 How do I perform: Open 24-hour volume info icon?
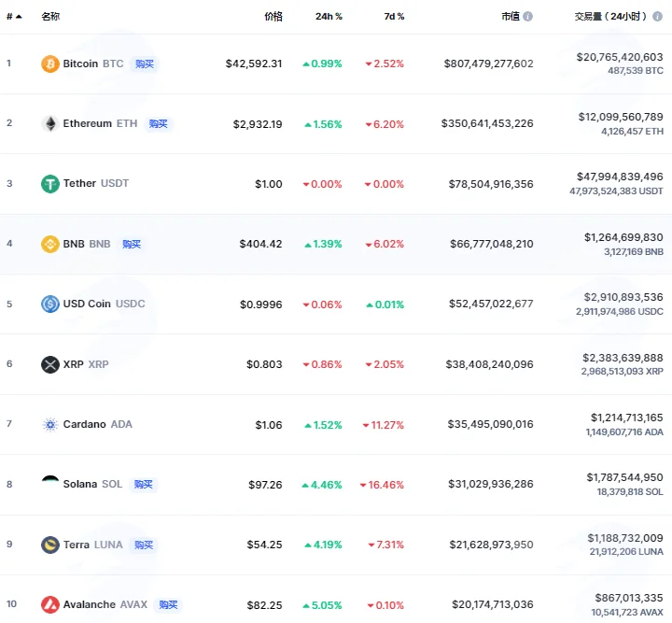657,16
